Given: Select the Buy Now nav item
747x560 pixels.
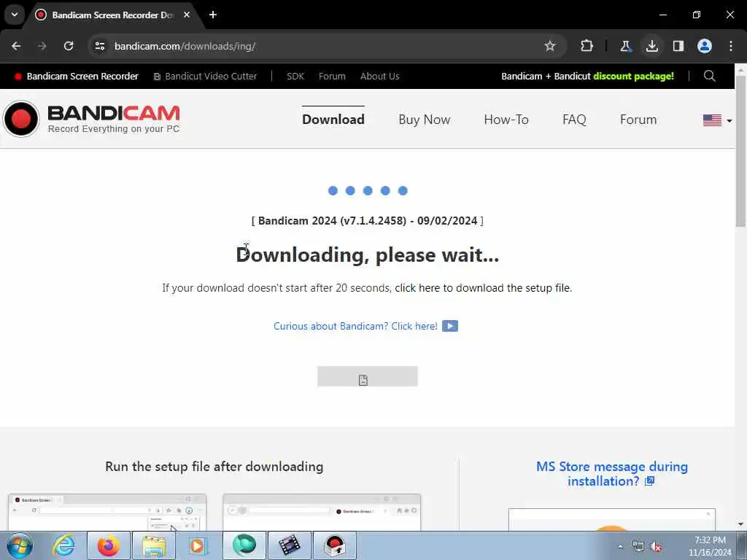Looking at the screenshot, I should click(x=425, y=120).
